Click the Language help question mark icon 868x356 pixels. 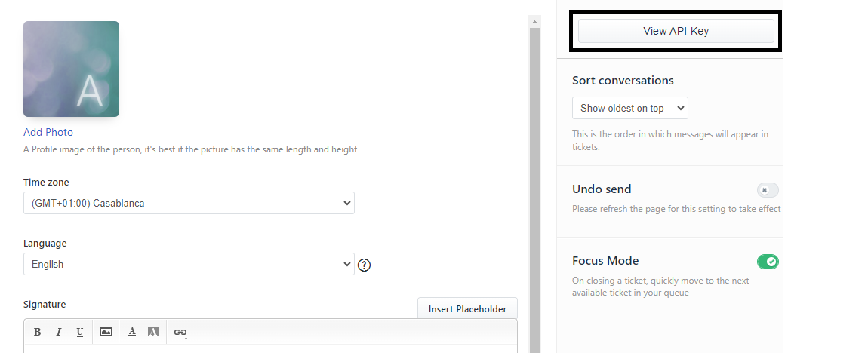point(365,265)
